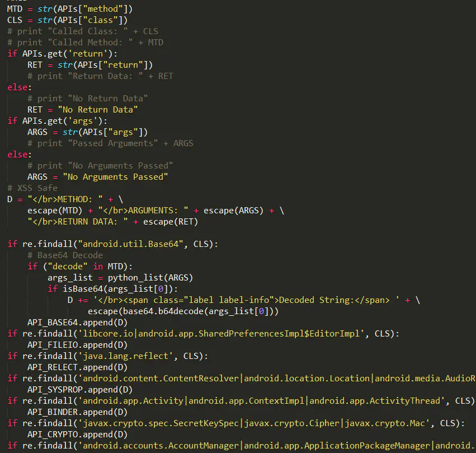The image size is (476, 453).
Task: Click the comment '# print "Passed Arguments" + ARGS'
Action: point(110,143)
